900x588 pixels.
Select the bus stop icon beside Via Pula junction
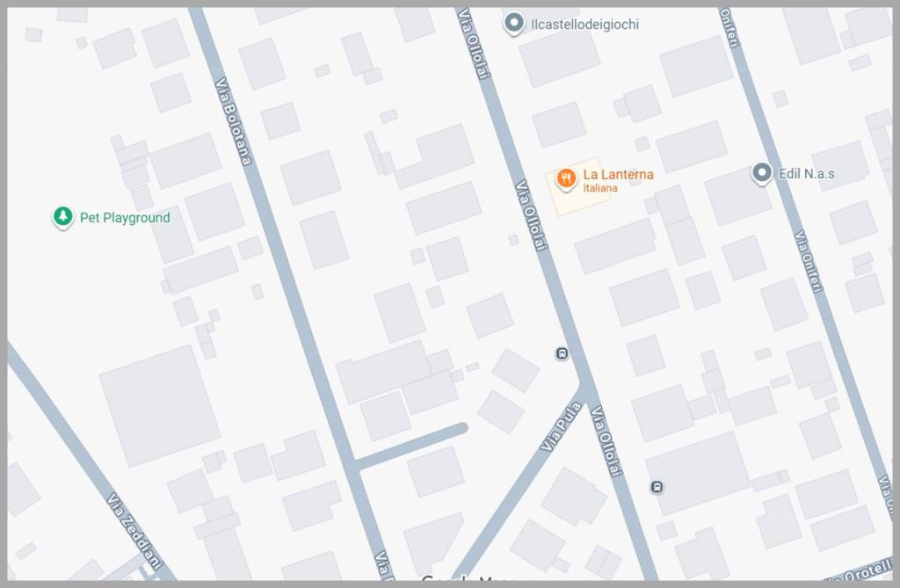562,353
